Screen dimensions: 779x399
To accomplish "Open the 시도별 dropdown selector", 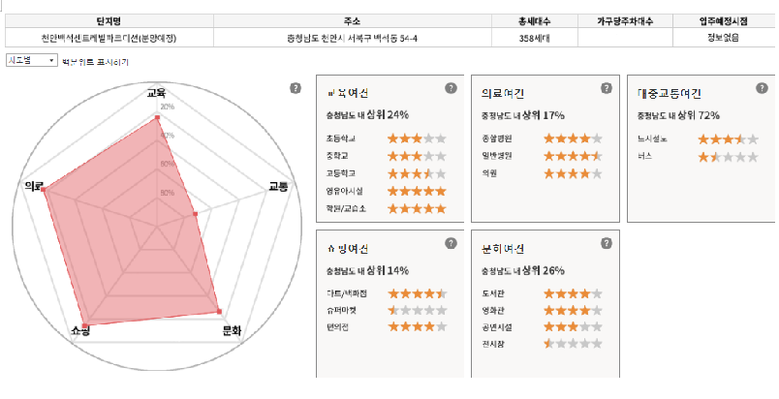I will (32, 60).
